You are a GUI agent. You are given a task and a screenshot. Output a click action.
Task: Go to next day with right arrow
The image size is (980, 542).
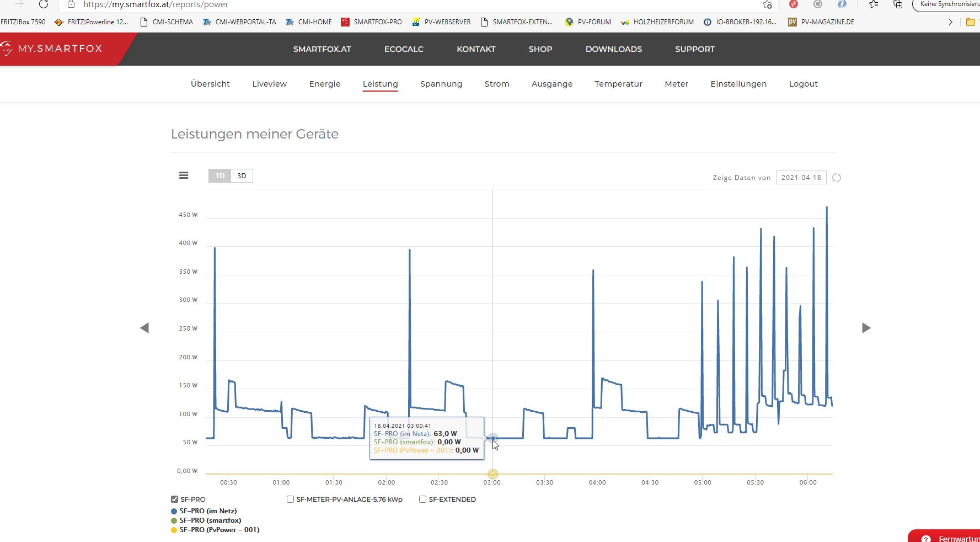pyautogui.click(x=866, y=328)
